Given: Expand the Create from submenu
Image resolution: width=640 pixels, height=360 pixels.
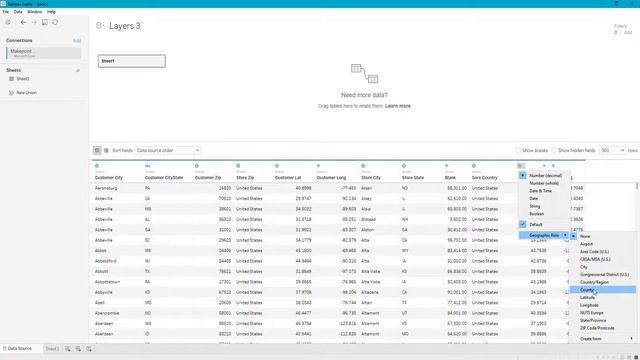Looking at the screenshot, I should [602, 339].
